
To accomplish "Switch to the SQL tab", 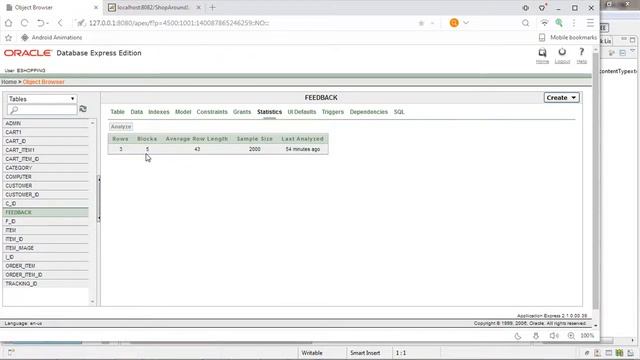I will [x=399, y=112].
